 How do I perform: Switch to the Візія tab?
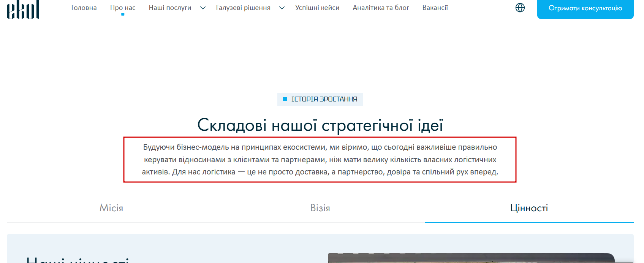tap(320, 208)
